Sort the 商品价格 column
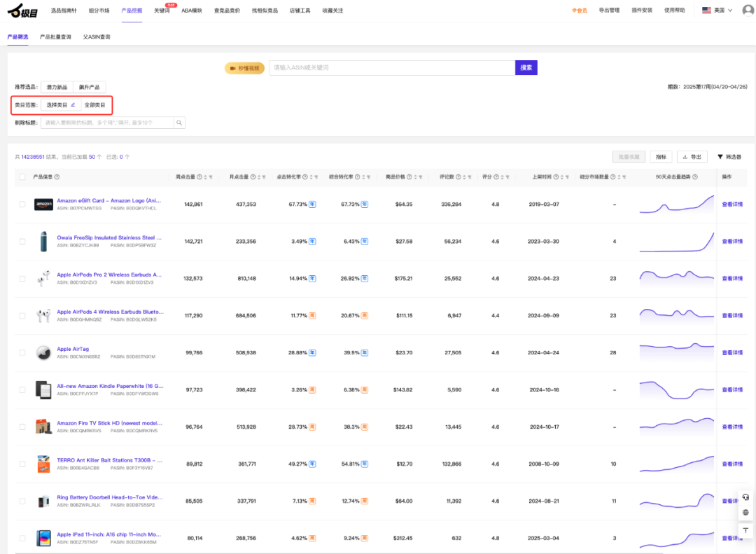 416,177
